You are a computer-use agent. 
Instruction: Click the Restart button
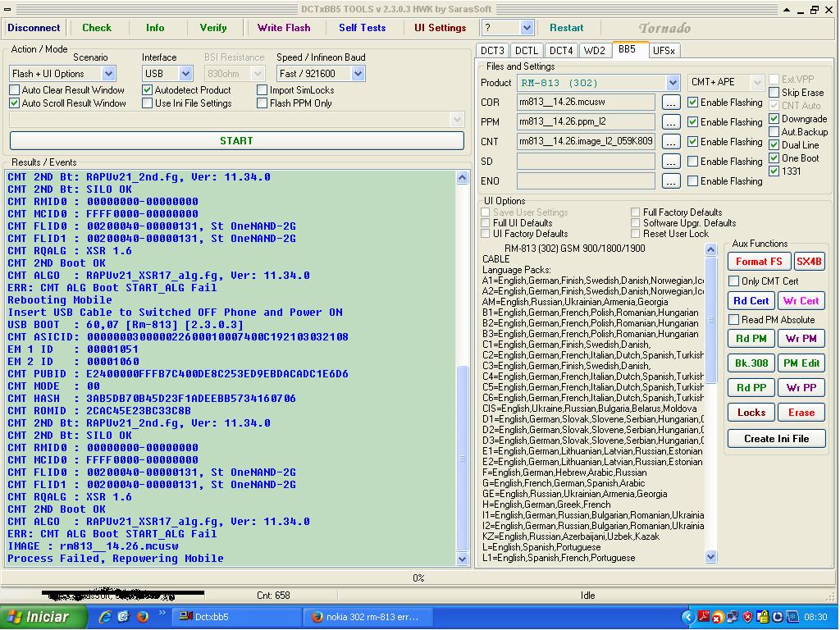click(x=566, y=28)
